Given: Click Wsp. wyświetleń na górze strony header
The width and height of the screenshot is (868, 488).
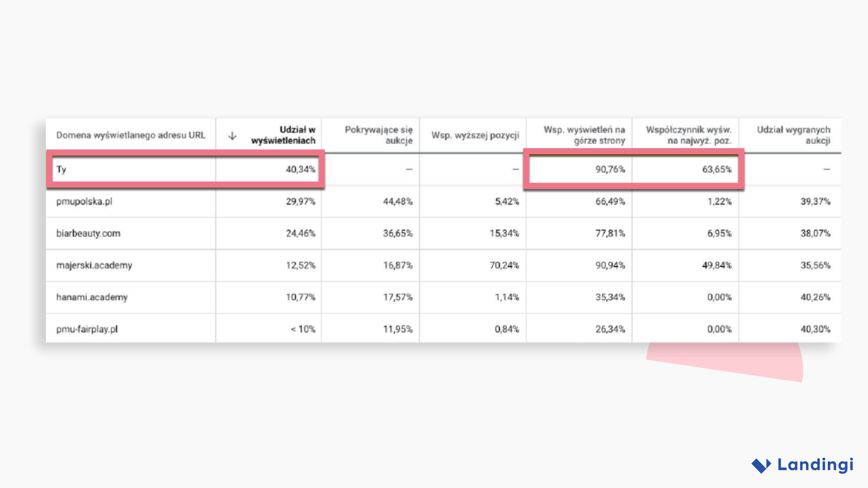Looking at the screenshot, I should pyautogui.click(x=584, y=135).
